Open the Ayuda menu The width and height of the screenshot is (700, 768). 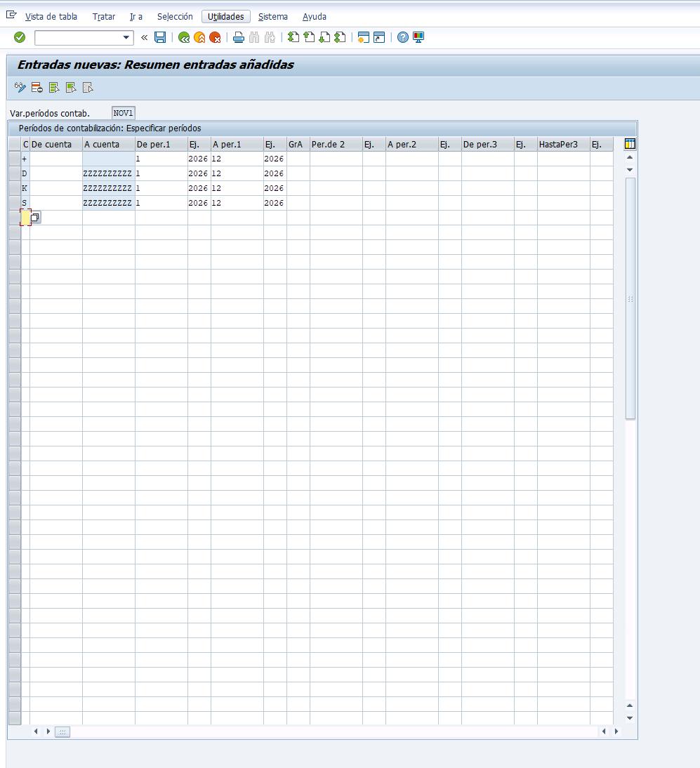pyautogui.click(x=315, y=17)
